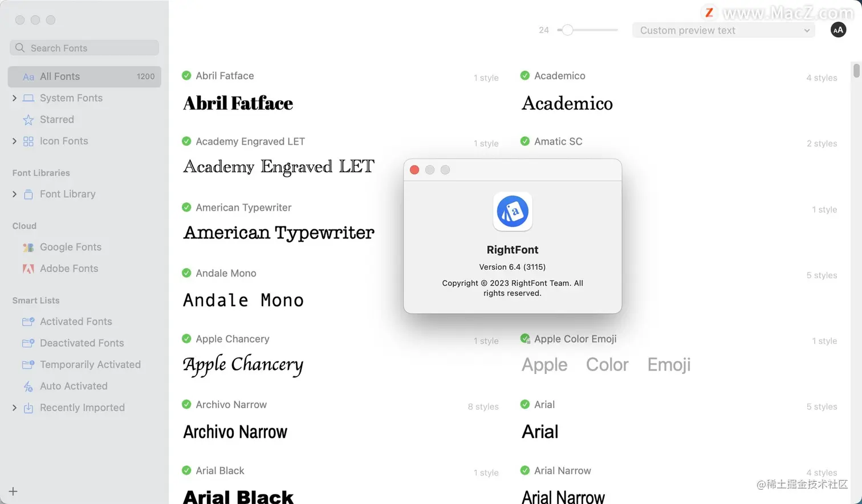The width and height of the screenshot is (862, 504).
Task: Select the large Arial preview text
Action: click(x=540, y=432)
